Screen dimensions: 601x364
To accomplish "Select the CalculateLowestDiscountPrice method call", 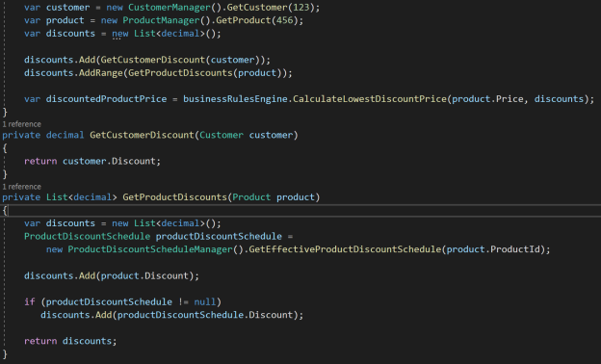I will pyautogui.click(x=370, y=99).
